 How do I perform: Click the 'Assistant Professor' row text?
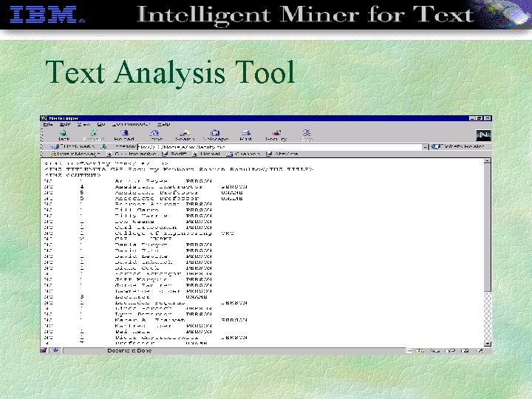point(156,192)
